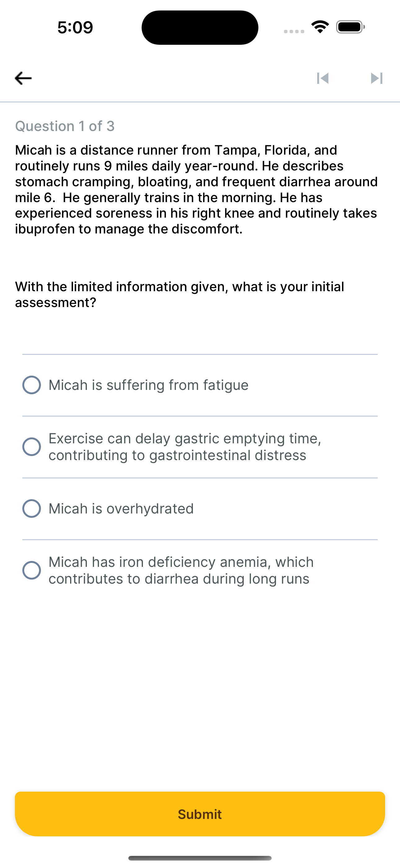This screenshot has height=868, width=400.
Task: Skip to the next question icon
Action: click(376, 78)
